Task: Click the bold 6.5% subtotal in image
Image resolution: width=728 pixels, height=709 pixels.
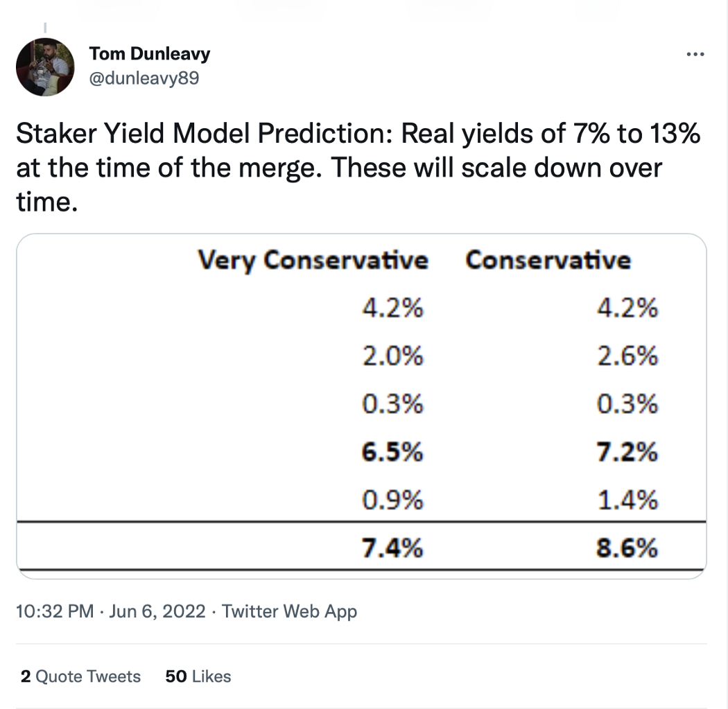Action: click(392, 452)
